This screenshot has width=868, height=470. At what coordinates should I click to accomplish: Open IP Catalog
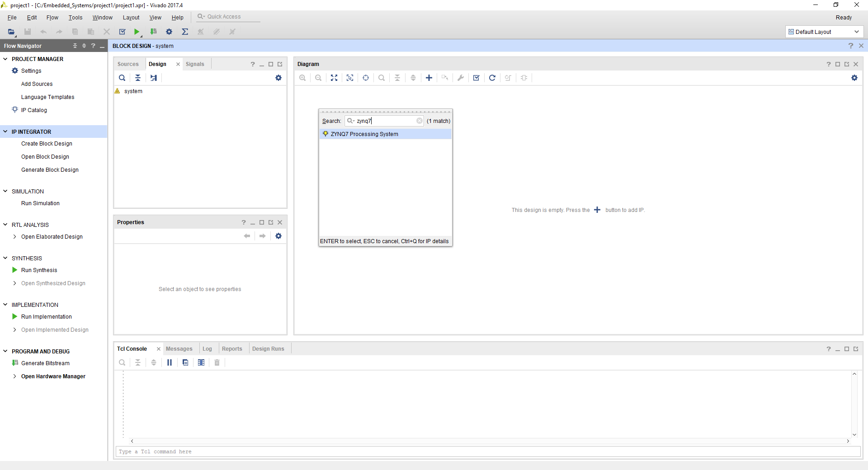pos(34,110)
